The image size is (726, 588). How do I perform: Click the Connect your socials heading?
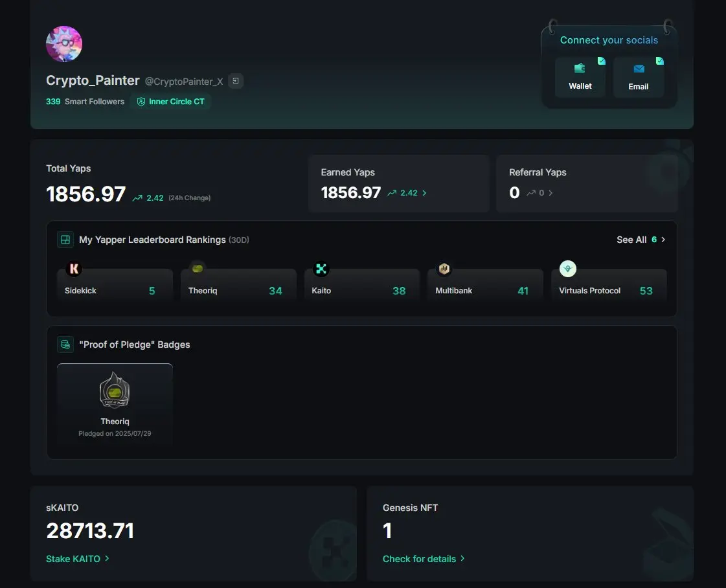coord(609,40)
